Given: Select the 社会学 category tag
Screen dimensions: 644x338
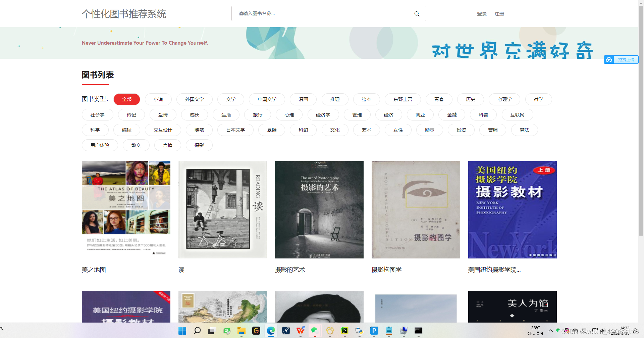Looking at the screenshot, I should [x=97, y=115].
